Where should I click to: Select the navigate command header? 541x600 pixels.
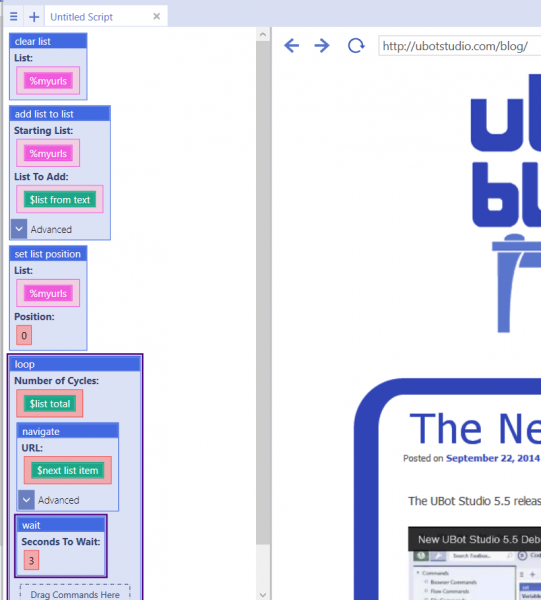tap(68, 431)
